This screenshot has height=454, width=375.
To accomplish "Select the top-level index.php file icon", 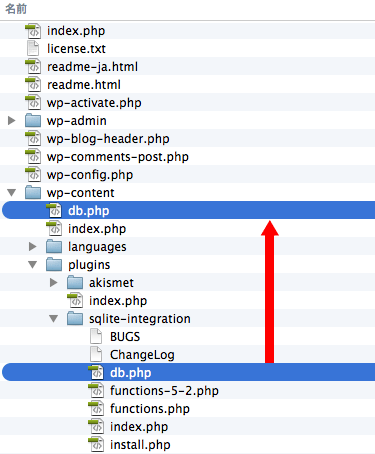I will pos(33,31).
